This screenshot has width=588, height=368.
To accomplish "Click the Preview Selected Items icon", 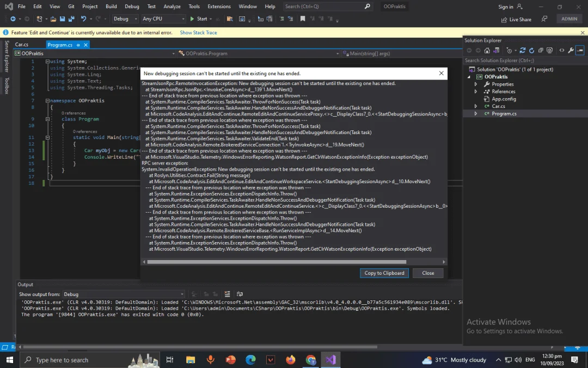I will 580,50.
